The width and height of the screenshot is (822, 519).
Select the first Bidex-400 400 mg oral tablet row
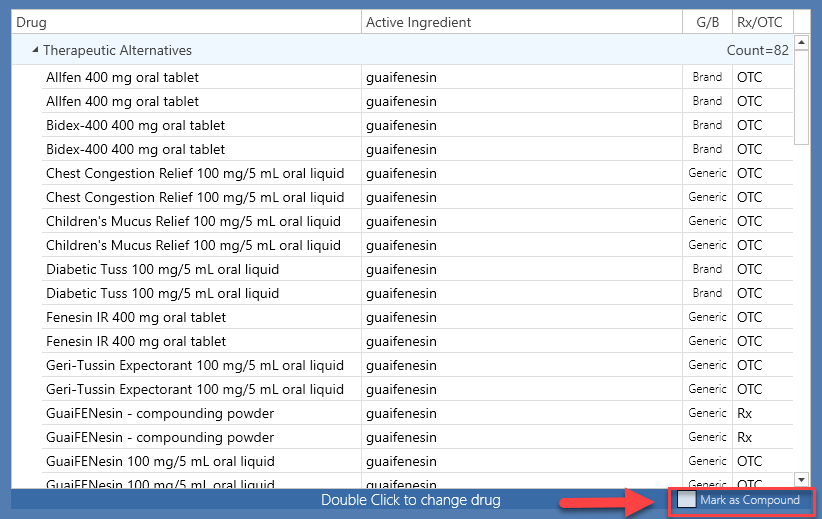[417, 125]
